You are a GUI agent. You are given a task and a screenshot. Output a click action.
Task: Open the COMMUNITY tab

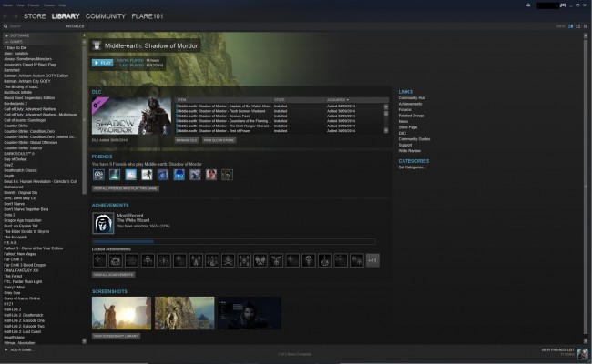point(106,16)
